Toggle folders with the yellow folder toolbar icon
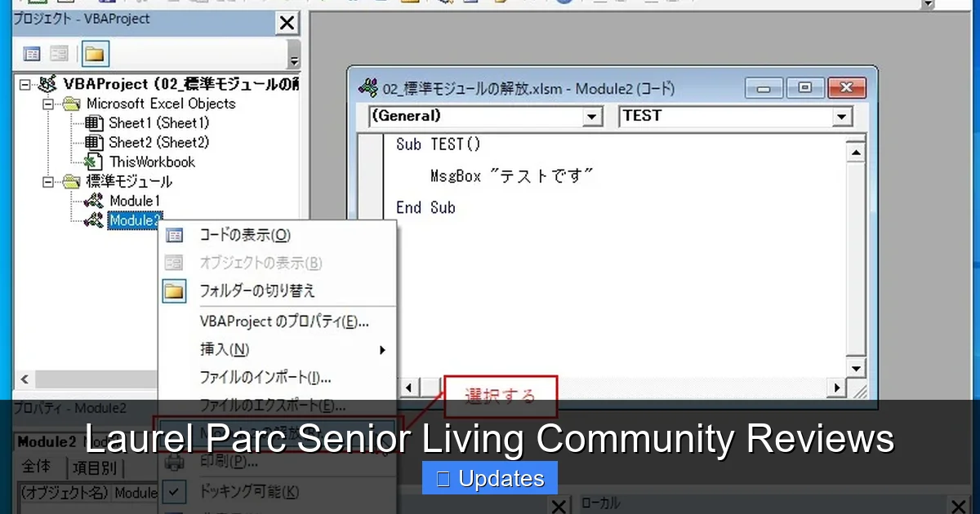The width and height of the screenshot is (980, 514). point(95,55)
